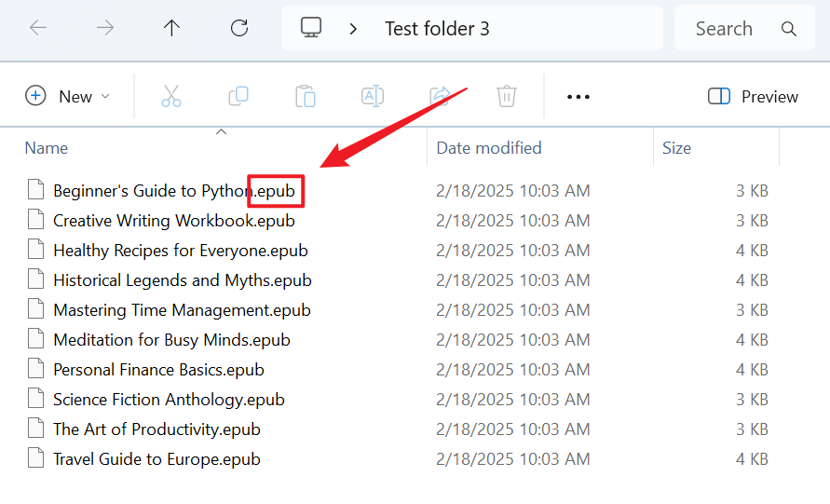Open the New item dropdown
This screenshot has width=830, height=504.
tap(68, 96)
